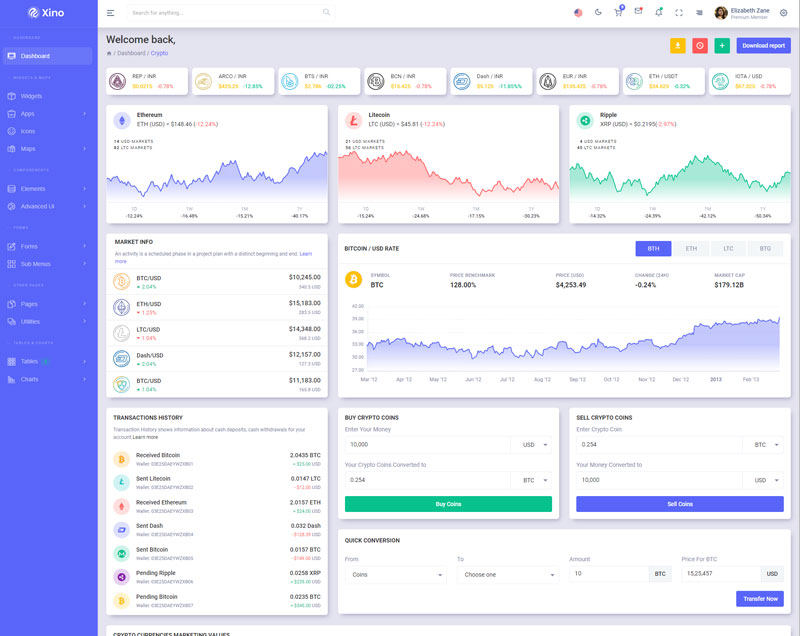
Task: Open the mail envelope icon in header
Action: (x=638, y=12)
